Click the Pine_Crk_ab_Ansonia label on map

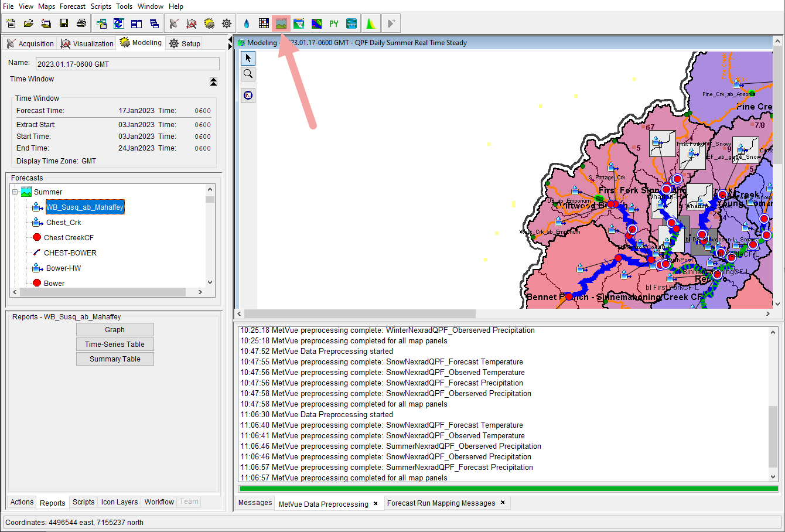click(x=728, y=94)
